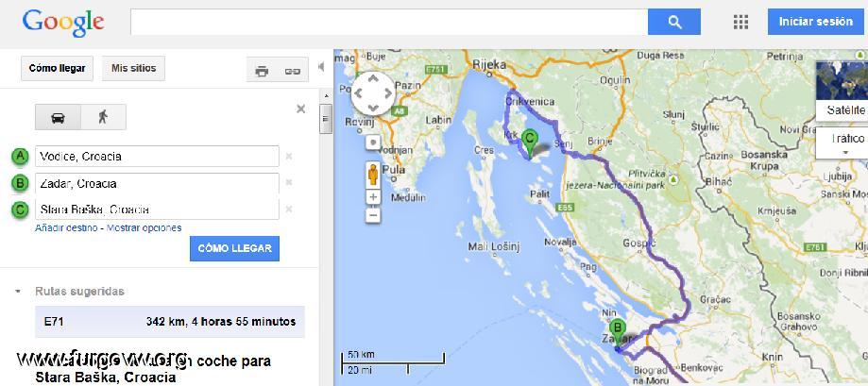Switch to Satélite view thumbnail
Viewport: 868px width, 386px height.
click(x=842, y=91)
